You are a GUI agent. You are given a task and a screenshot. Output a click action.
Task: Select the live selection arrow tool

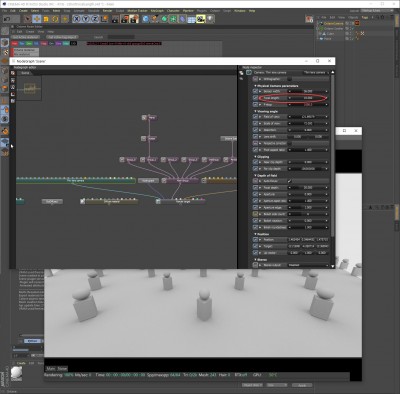pos(27,19)
